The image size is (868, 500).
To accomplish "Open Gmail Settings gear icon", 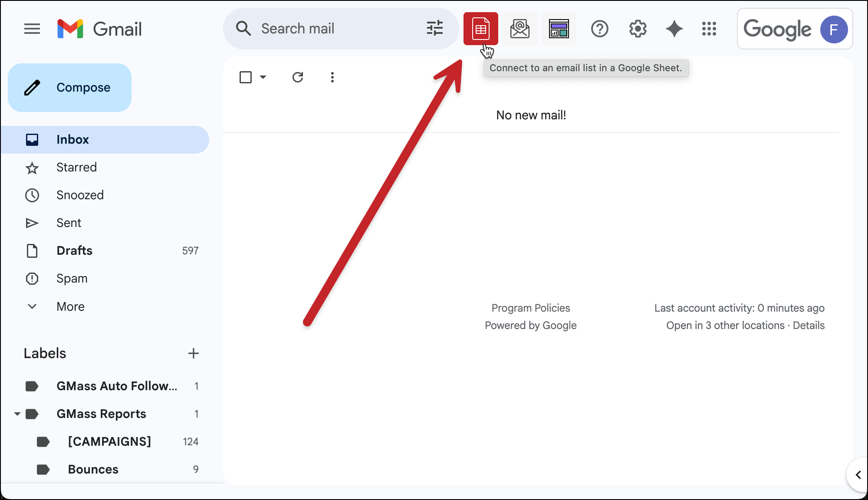I will coord(638,29).
